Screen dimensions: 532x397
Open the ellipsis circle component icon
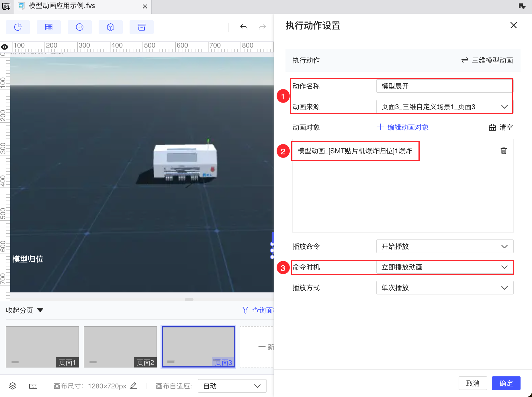coord(80,27)
